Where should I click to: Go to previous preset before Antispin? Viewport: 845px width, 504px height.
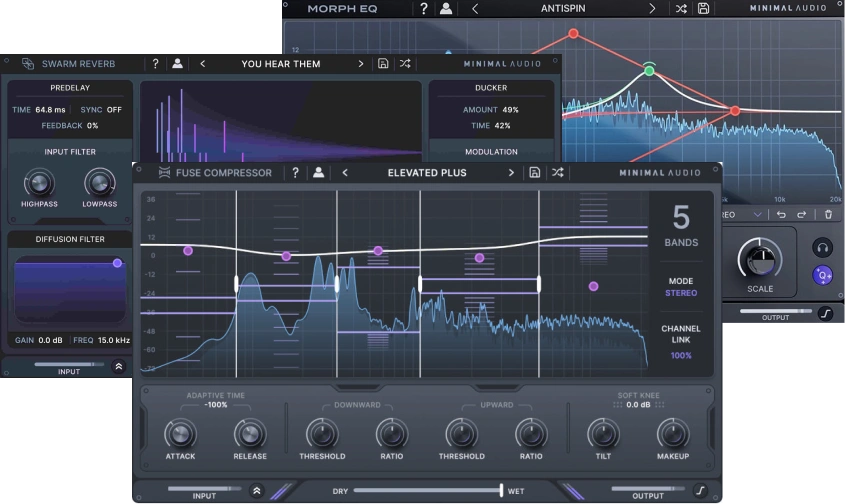point(475,9)
